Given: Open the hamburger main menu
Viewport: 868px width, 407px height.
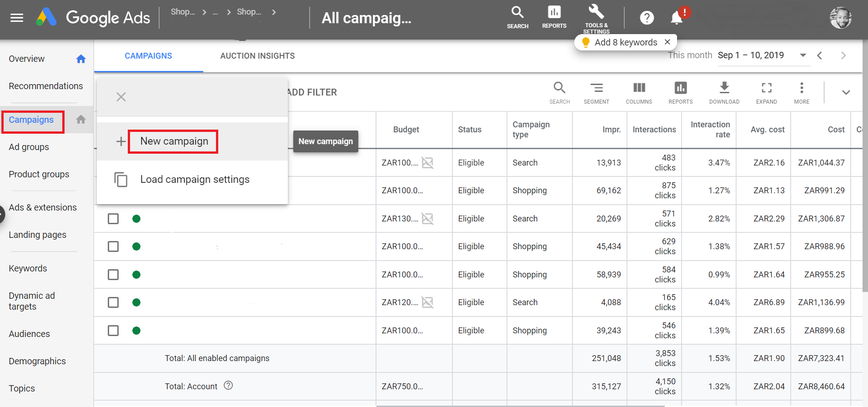Looking at the screenshot, I should click(x=17, y=18).
